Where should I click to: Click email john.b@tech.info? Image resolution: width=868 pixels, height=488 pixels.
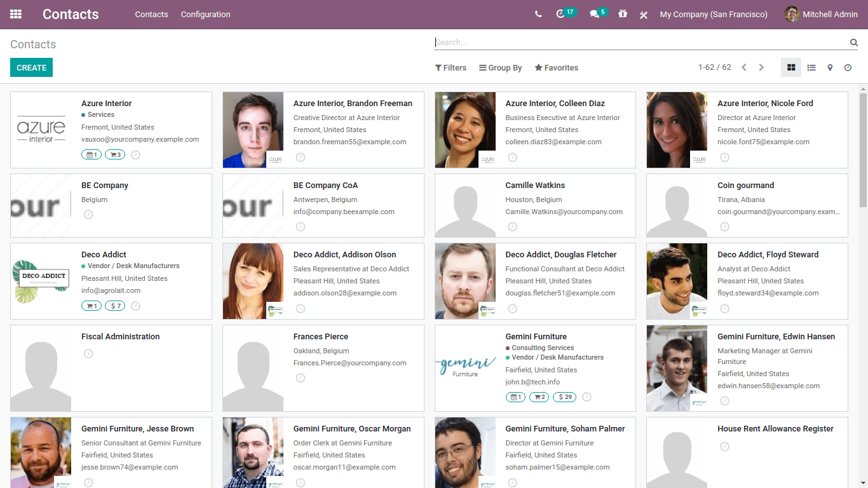click(x=532, y=382)
